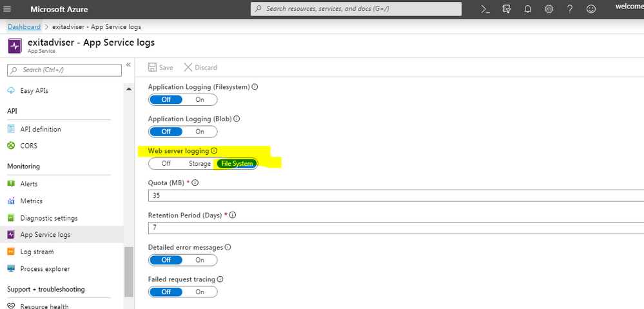
Task: Set Web server logging to Off
Action: coord(166,164)
